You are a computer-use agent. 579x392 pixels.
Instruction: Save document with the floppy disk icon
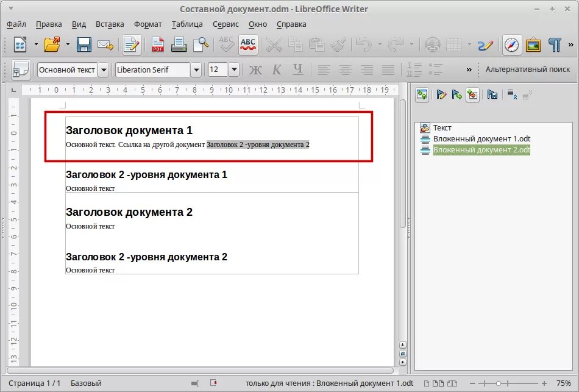click(x=84, y=45)
